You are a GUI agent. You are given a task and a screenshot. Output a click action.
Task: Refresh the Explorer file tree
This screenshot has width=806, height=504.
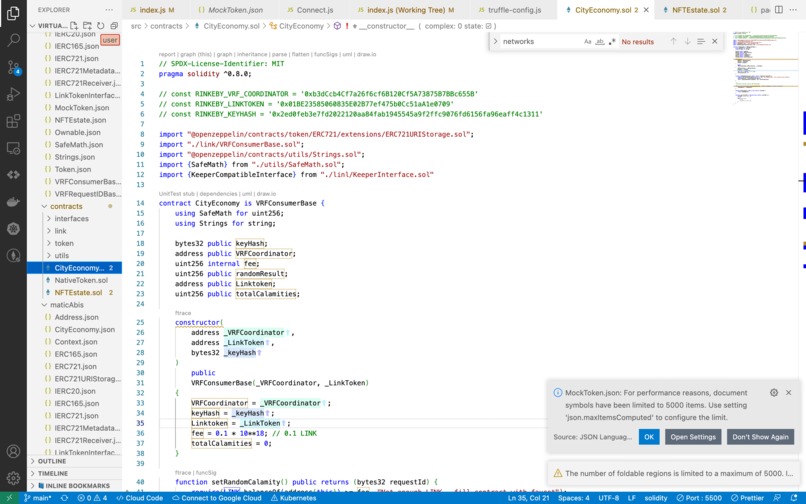[101, 25]
